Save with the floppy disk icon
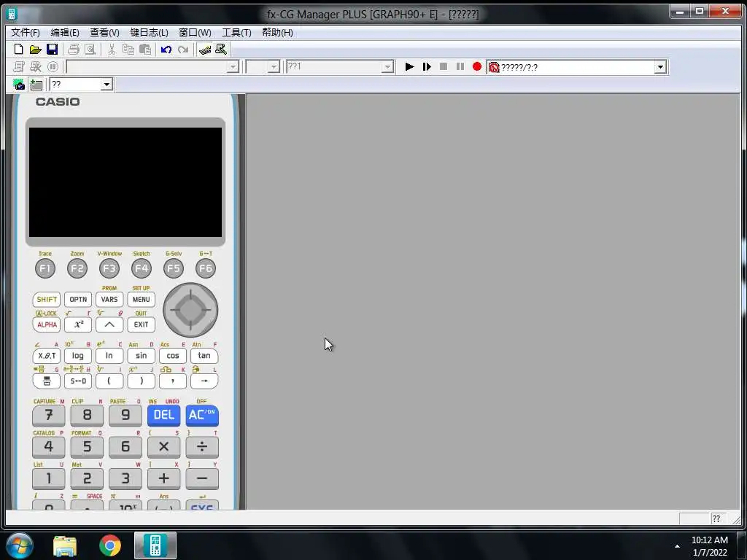747x560 pixels. pos(52,50)
